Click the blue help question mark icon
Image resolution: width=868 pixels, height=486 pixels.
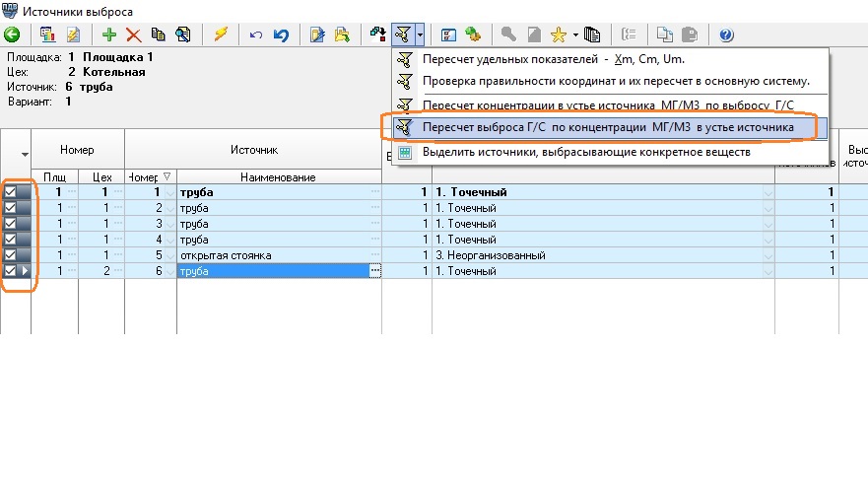tap(727, 35)
